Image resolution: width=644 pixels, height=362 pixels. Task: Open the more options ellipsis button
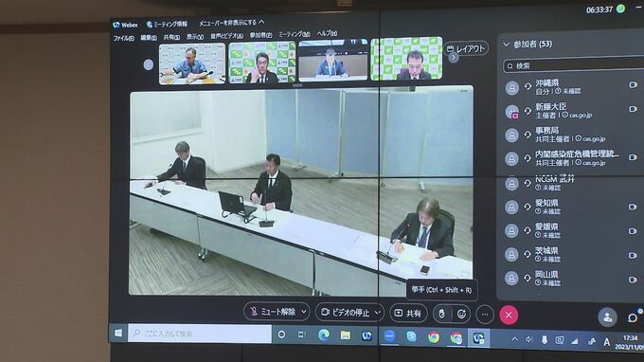[x=485, y=315]
